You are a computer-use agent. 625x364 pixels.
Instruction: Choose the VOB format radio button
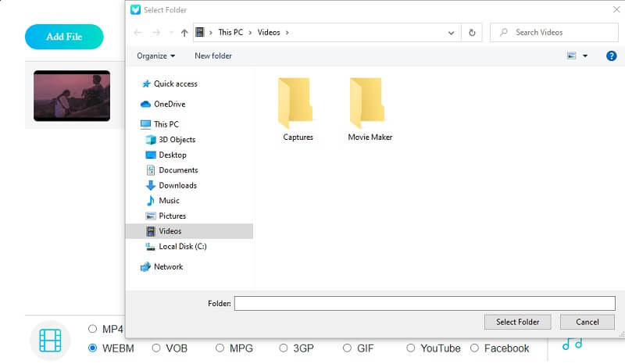[155, 348]
